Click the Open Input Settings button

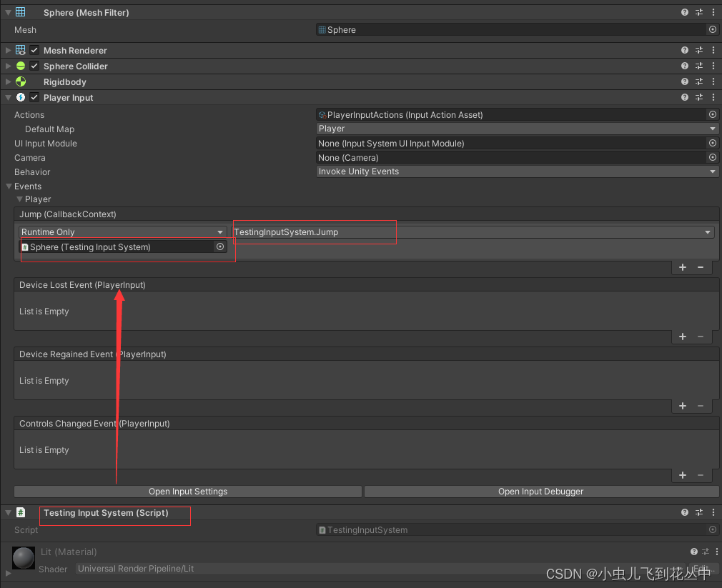click(x=188, y=492)
